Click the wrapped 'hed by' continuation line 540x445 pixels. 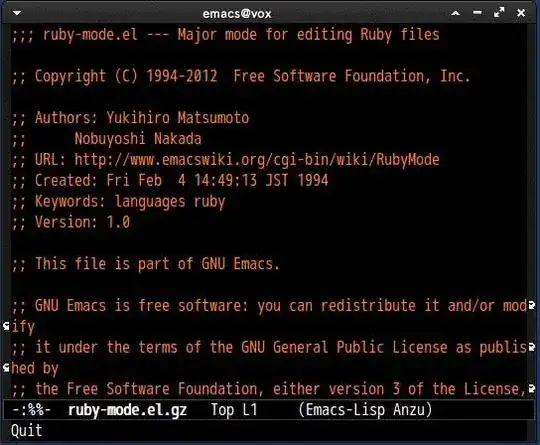pos(35,368)
